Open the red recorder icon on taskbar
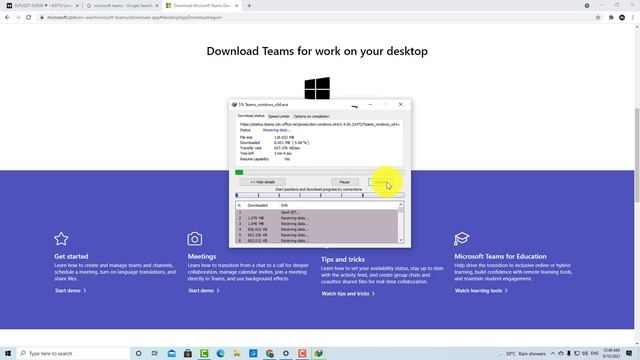This screenshot has height=360, width=640. pyautogui.click(x=302, y=353)
